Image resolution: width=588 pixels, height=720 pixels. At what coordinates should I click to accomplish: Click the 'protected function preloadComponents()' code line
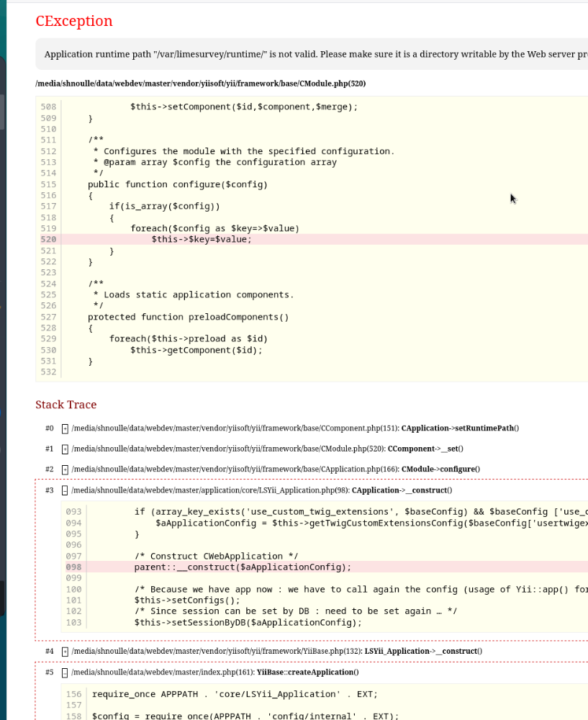(188, 317)
